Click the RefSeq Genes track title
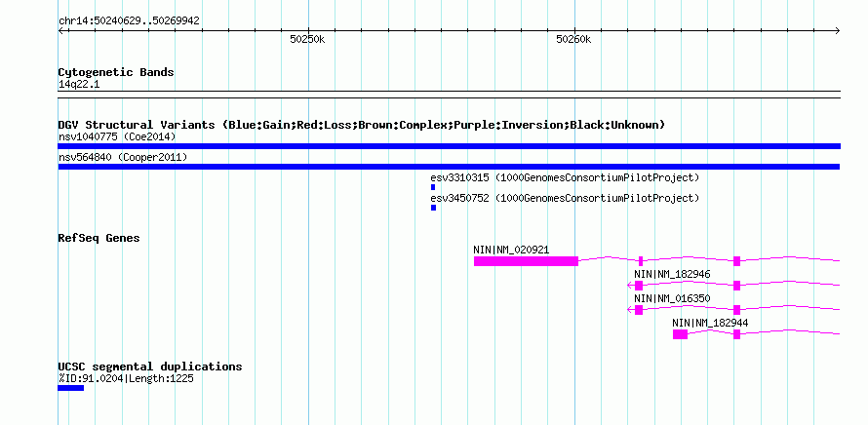The image size is (868, 425). point(99,238)
